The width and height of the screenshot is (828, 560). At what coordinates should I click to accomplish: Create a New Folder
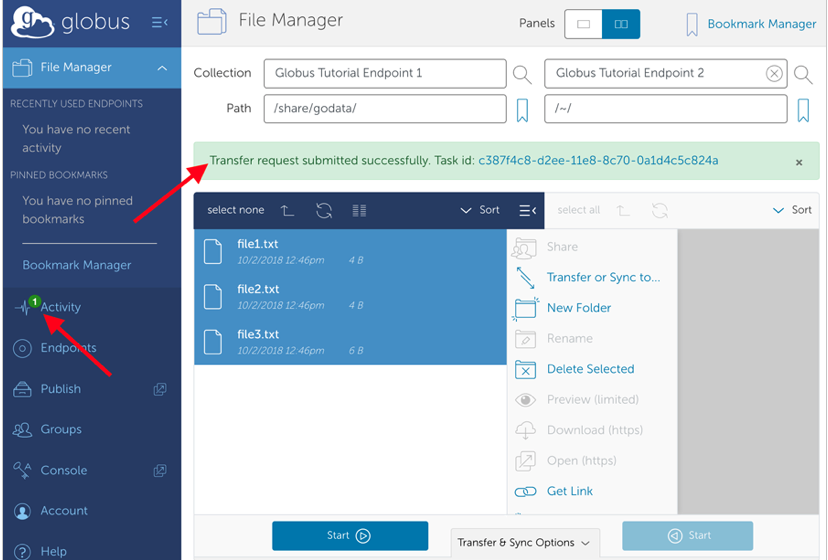coord(579,307)
